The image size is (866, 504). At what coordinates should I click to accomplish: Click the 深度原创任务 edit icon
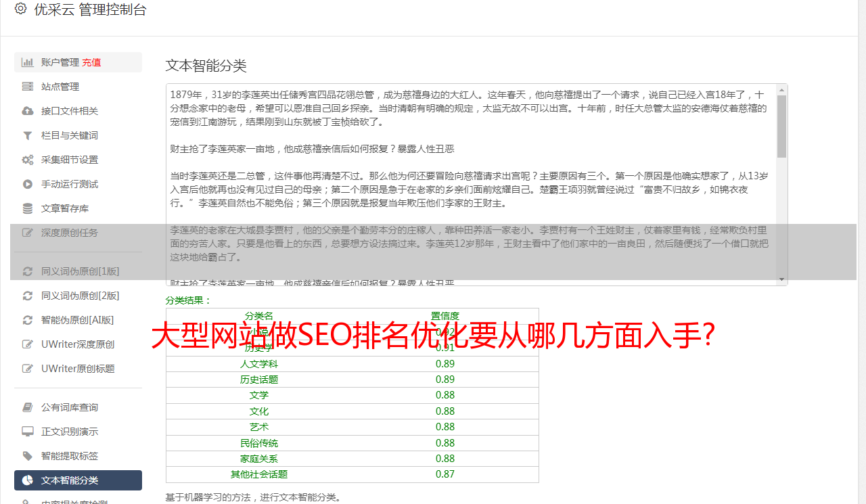28,233
